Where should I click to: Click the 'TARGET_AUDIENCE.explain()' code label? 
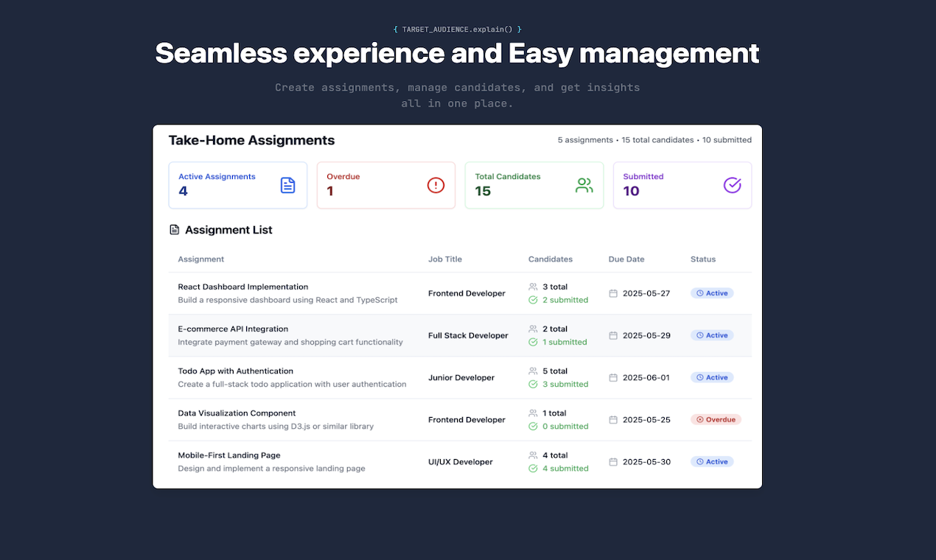457,29
